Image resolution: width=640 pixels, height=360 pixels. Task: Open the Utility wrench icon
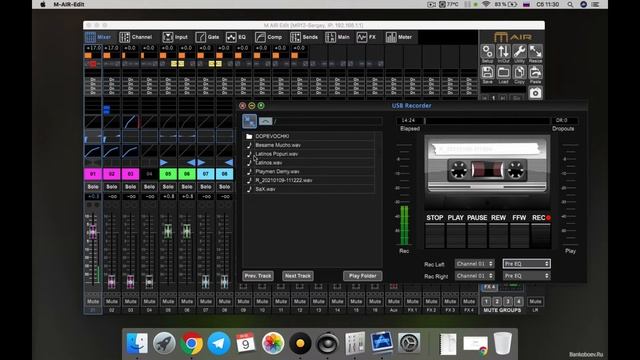click(519, 52)
